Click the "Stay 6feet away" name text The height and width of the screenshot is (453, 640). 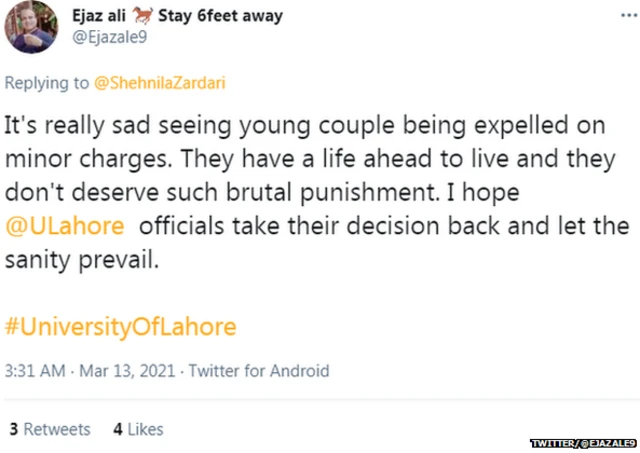pos(220,16)
